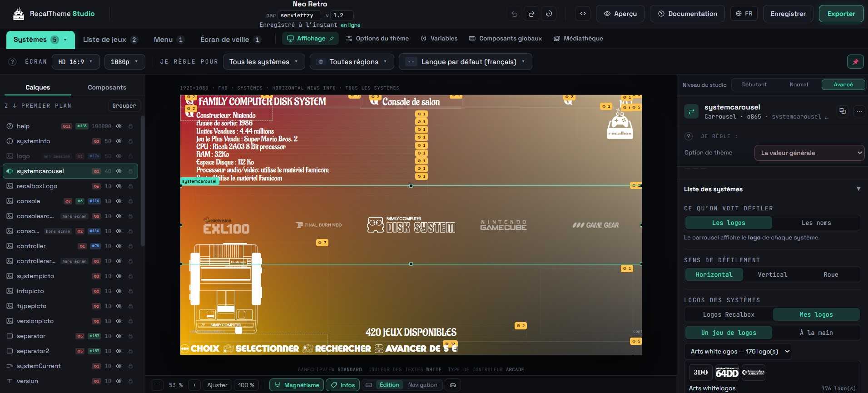This screenshot has height=393, width=868.
Task: Open the Tous les systèmes dropdown
Action: click(x=264, y=62)
